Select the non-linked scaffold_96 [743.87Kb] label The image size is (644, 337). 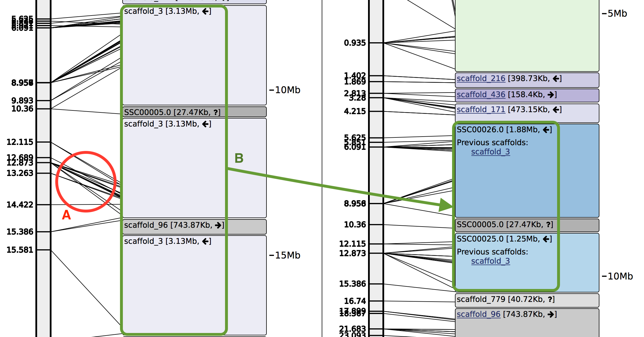(174, 225)
